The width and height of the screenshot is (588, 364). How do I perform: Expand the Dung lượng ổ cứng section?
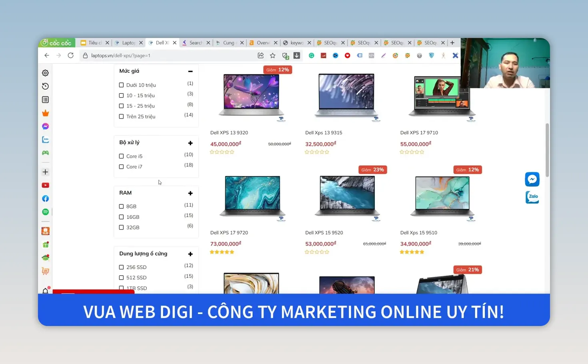pyautogui.click(x=190, y=254)
